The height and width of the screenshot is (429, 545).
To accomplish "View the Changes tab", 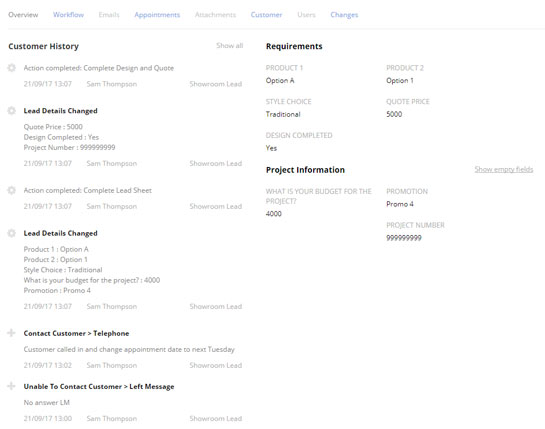I will (x=344, y=15).
